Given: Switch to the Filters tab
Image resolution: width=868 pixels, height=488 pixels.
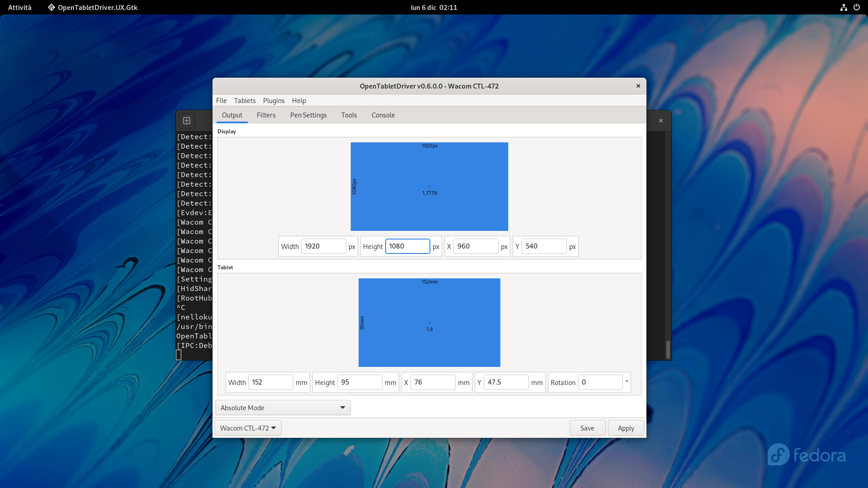Looking at the screenshot, I should 266,115.
